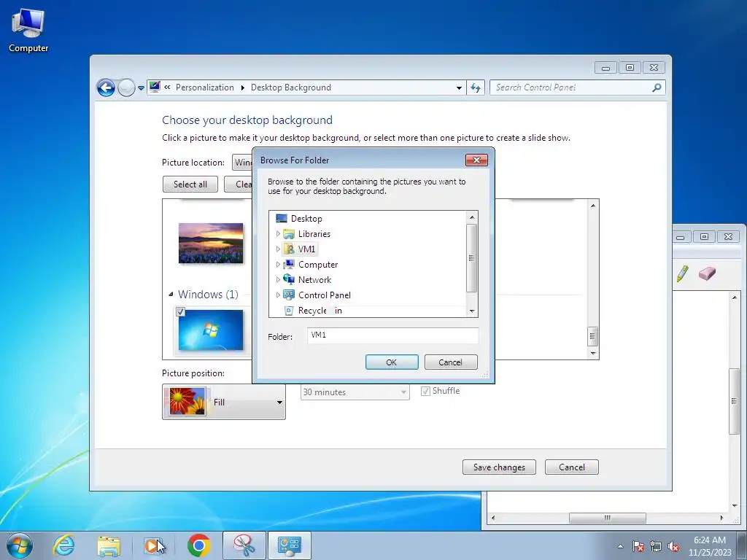Switch to Snipping Tool taskbar button
The height and width of the screenshot is (560, 747).
244,545
